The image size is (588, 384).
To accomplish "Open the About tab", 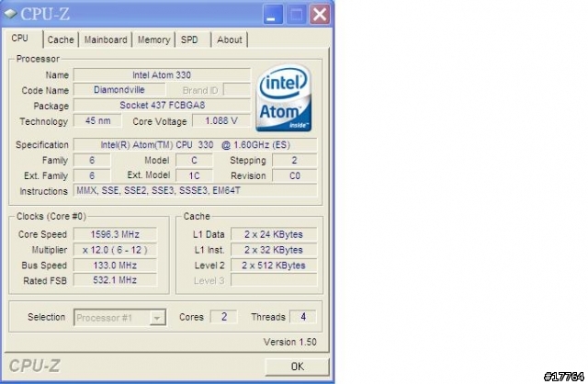I will (230, 40).
